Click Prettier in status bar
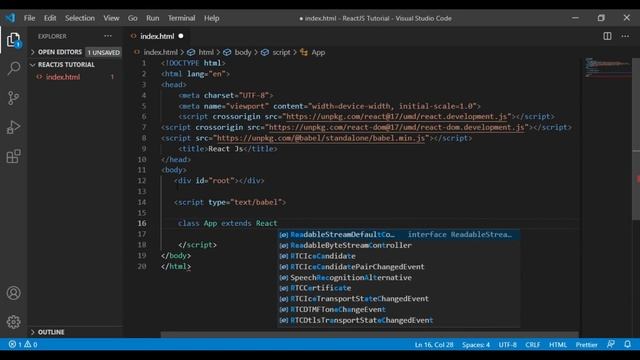640x360 pixels. pyautogui.click(x=587, y=344)
